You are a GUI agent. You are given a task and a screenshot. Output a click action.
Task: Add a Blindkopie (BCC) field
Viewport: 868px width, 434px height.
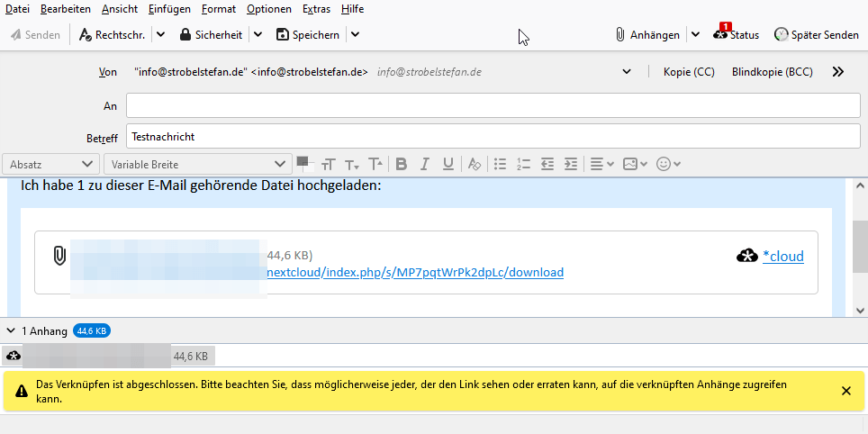[x=773, y=72]
